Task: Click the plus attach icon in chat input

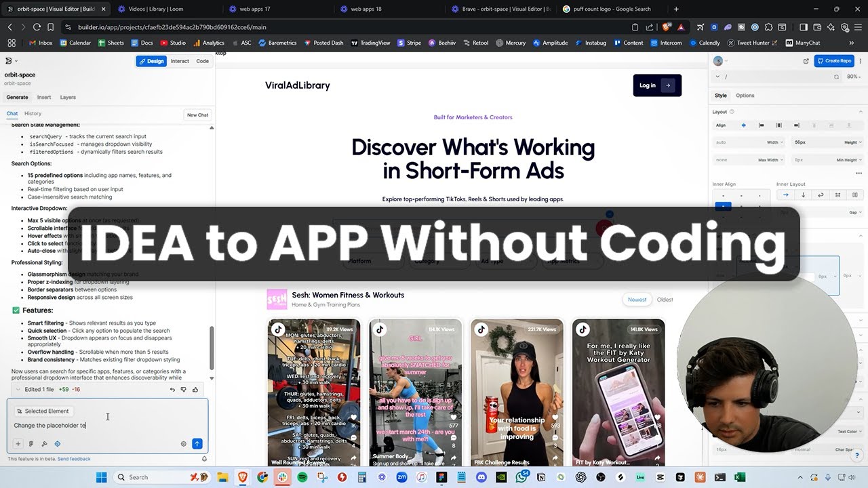Action: pyautogui.click(x=18, y=444)
